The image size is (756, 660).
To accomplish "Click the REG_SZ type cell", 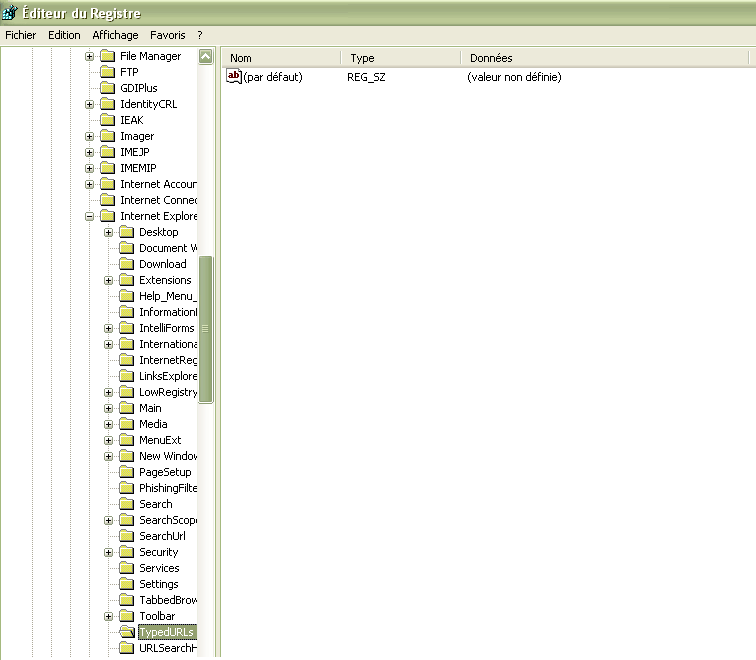I will click(366, 77).
